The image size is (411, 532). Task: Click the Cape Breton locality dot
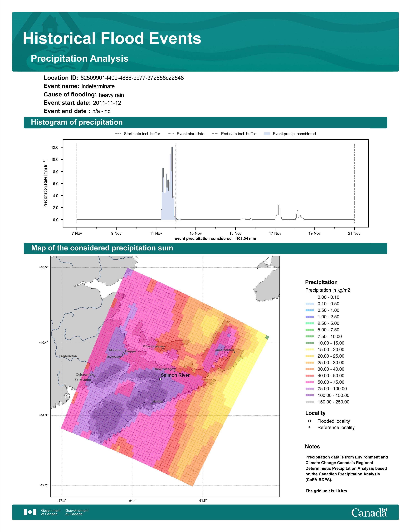click(x=234, y=352)
